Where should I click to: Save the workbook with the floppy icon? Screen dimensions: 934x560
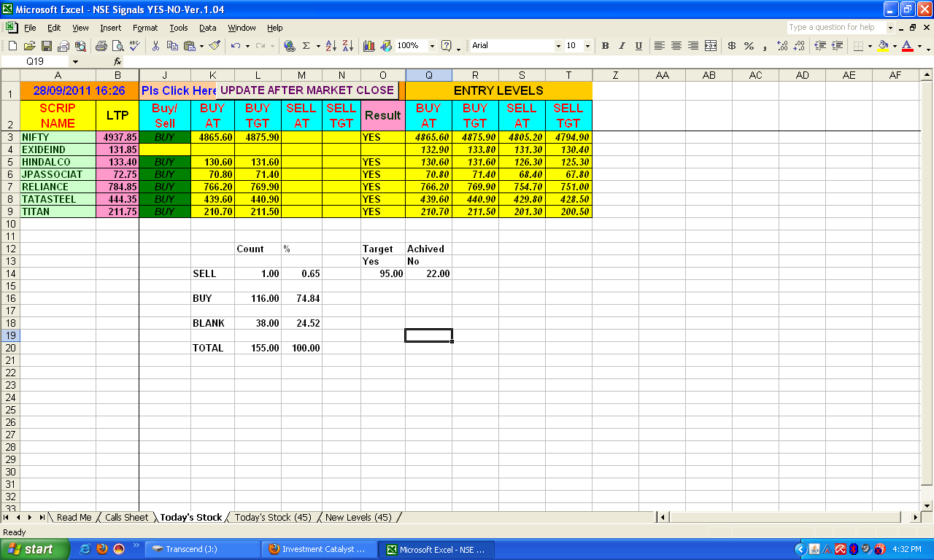[x=46, y=46]
